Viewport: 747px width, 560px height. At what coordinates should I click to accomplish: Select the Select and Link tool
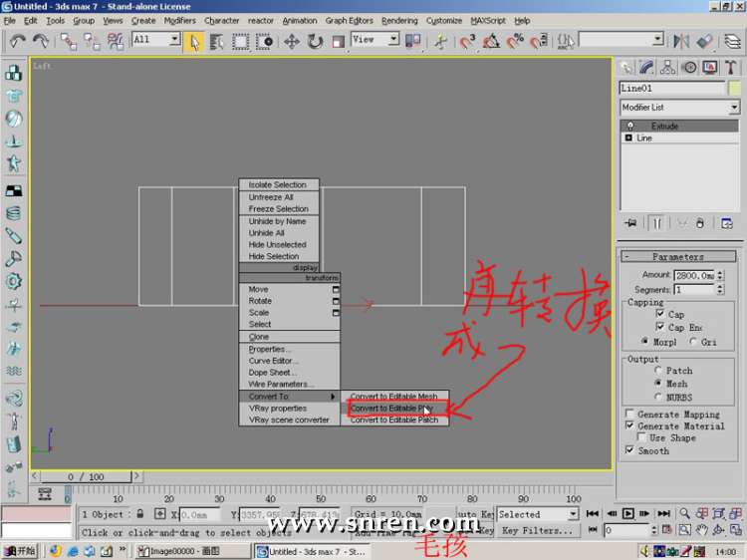click(68, 41)
